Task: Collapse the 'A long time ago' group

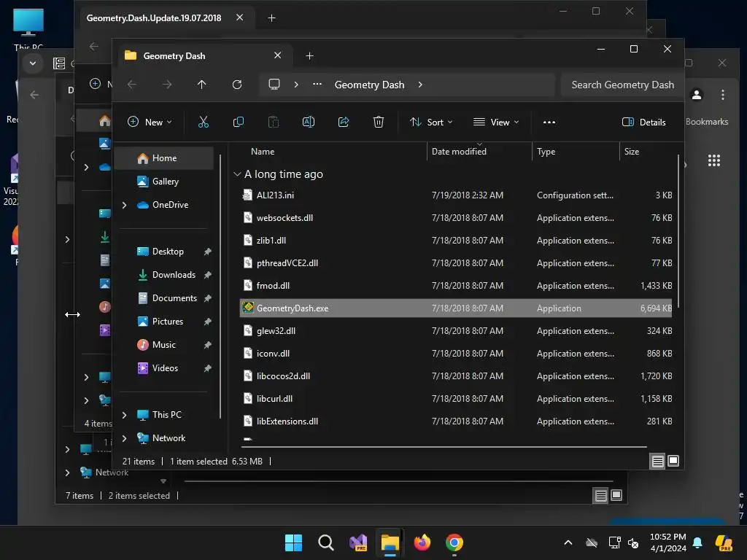Action: 237,174
